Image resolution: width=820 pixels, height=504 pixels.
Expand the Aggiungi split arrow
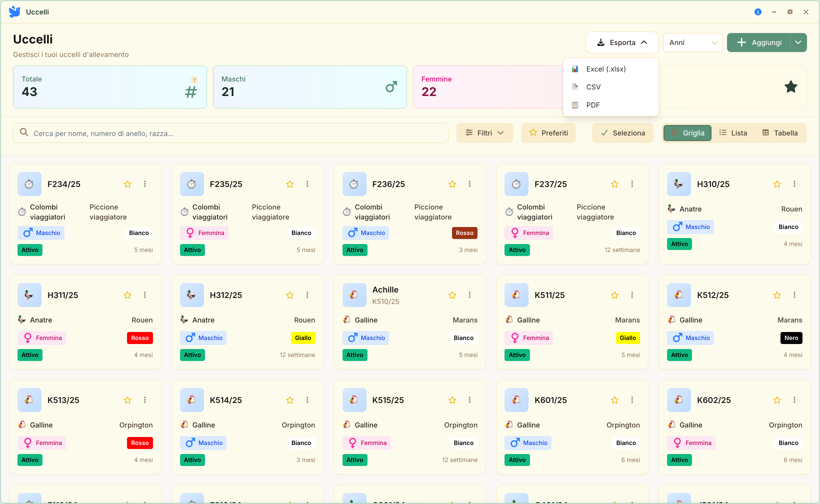pyautogui.click(x=798, y=42)
